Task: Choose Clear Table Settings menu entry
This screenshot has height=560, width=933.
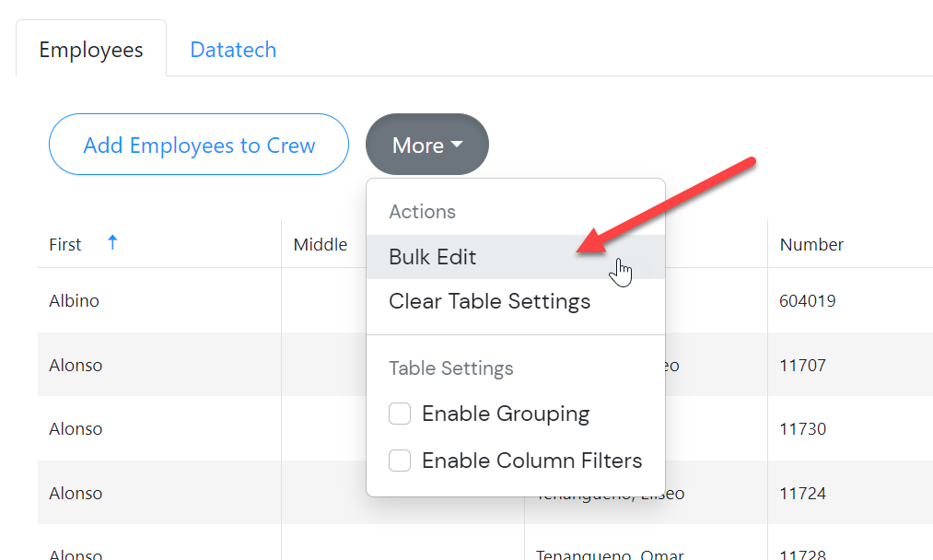Action: 489,301
